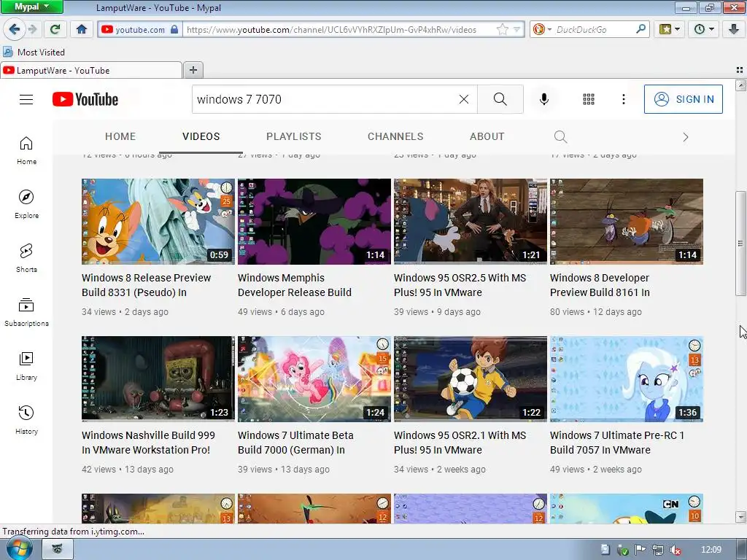Click the Pinkie Pie Windows 7 Beta thumbnail
Screen dimensions: 747x560
tap(314, 379)
